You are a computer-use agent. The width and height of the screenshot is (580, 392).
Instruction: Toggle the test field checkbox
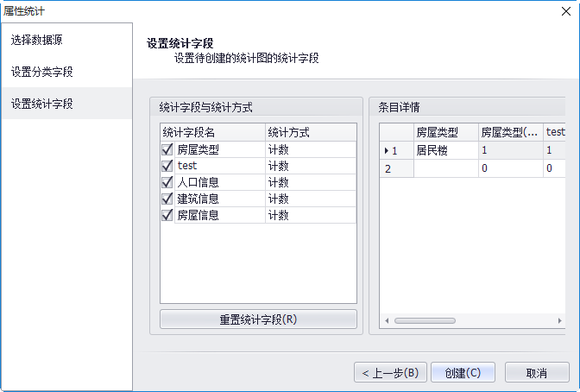point(167,166)
